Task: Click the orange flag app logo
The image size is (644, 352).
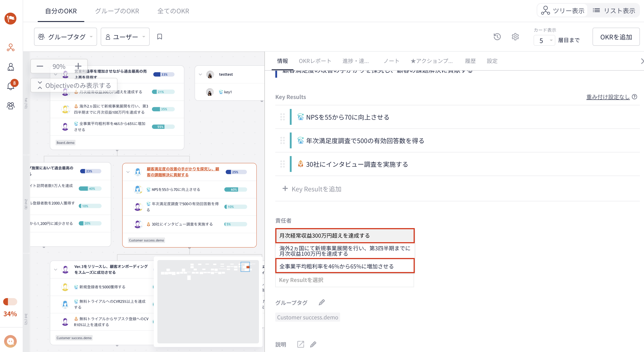Action: pyautogui.click(x=10, y=19)
